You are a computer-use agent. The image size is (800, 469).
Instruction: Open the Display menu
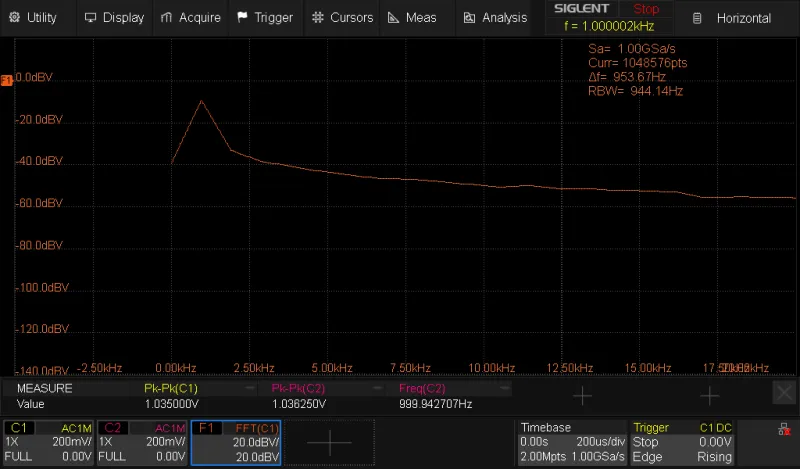pyautogui.click(x=114, y=18)
